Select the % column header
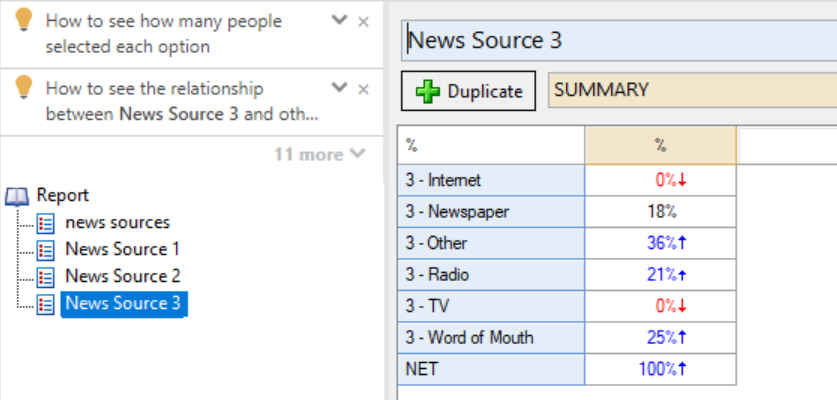Screen dimensions: 837x400 tap(660, 146)
